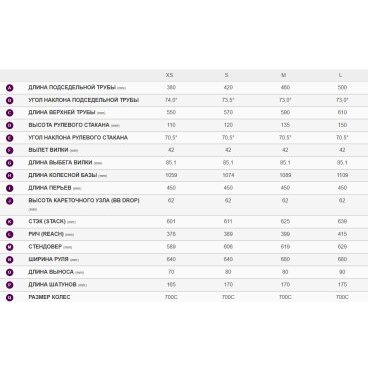Click the purple B marker for seat tube angle
Image resolution: width=368 pixels, height=368 pixels.
(x=10, y=101)
